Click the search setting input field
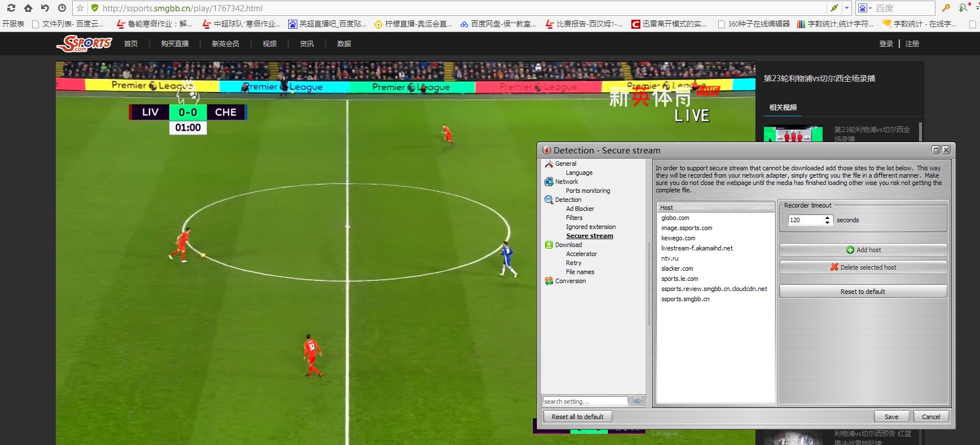This screenshot has height=445, width=980. tap(585, 401)
